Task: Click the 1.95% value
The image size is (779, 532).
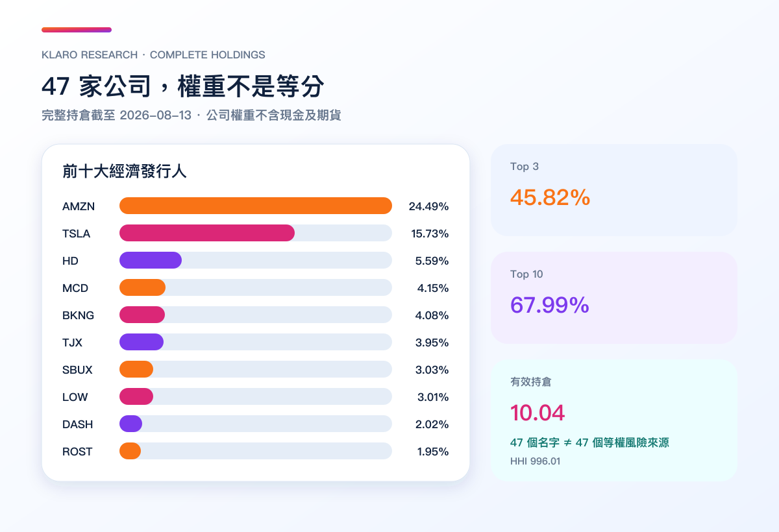Action: pyautogui.click(x=433, y=452)
